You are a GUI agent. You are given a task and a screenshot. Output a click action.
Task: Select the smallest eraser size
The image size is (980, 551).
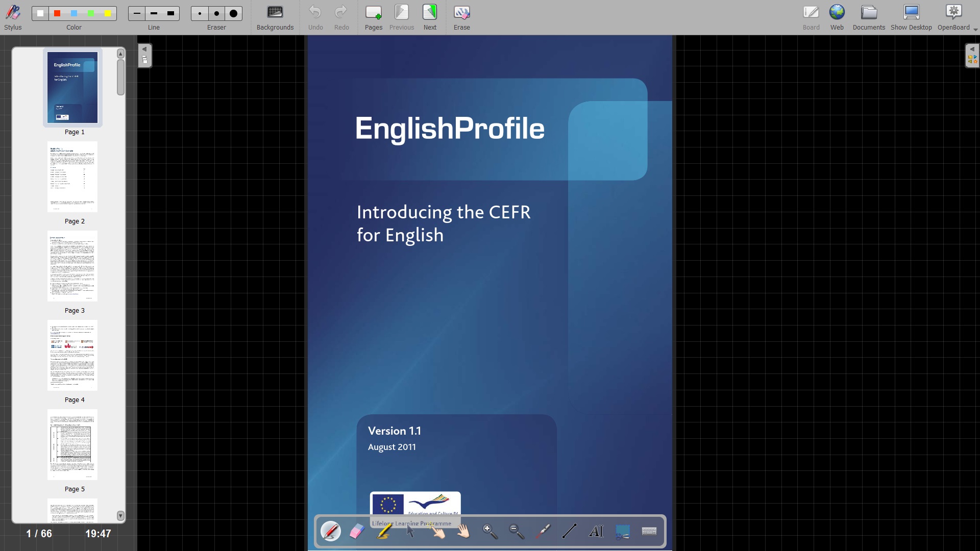200,14
